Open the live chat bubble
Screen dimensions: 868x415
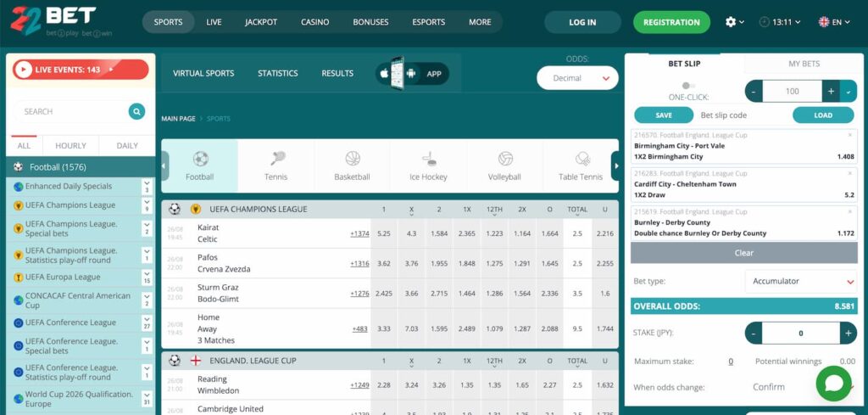(x=834, y=384)
